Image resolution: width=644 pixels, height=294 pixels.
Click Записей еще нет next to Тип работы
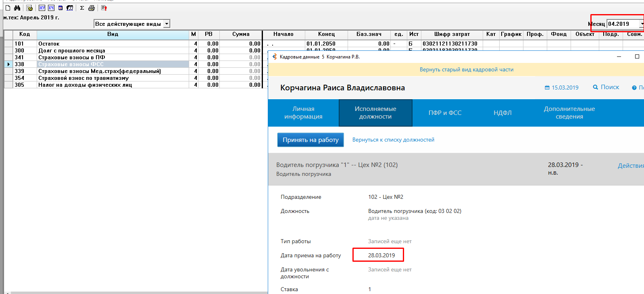(x=390, y=241)
